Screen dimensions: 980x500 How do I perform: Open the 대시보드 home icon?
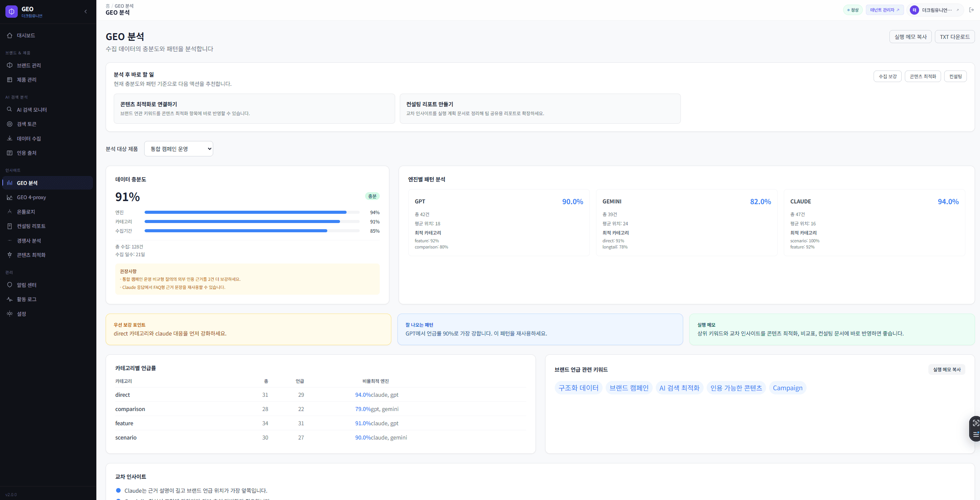tap(10, 35)
